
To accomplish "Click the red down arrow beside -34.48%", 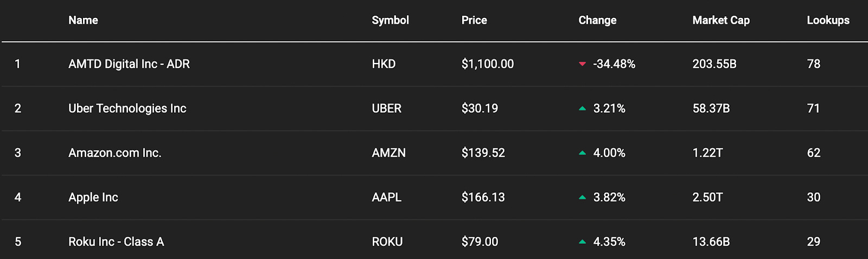I will [x=582, y=64].
